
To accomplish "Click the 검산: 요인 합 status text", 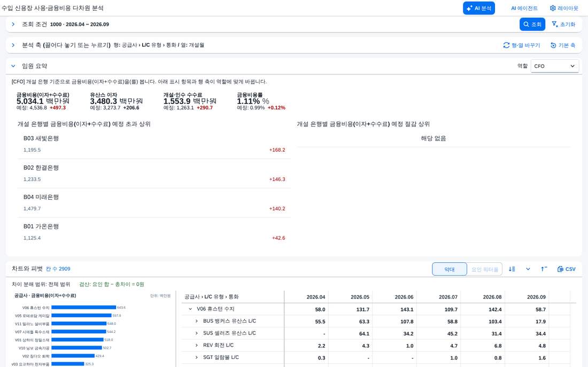I will 112,285.
